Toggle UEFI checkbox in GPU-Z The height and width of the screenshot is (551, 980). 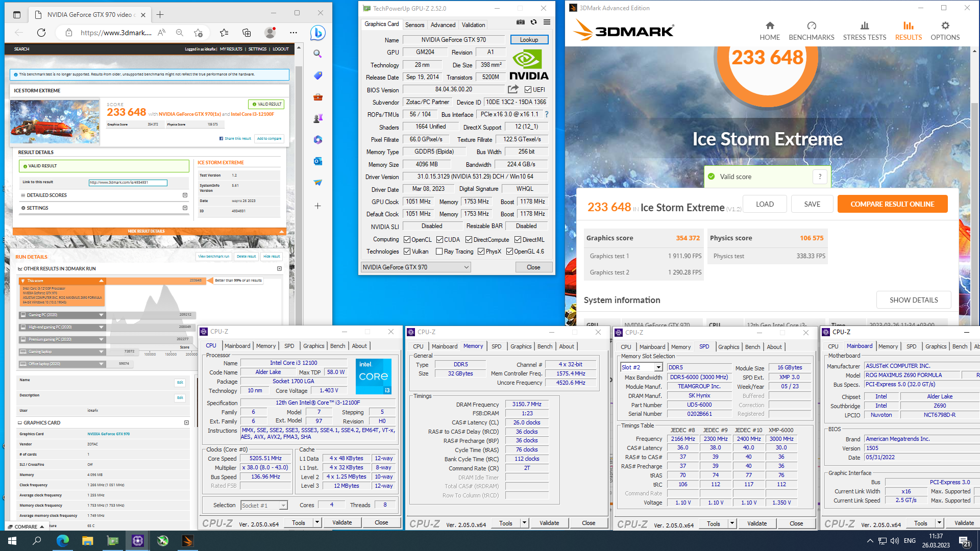point(528,90)
